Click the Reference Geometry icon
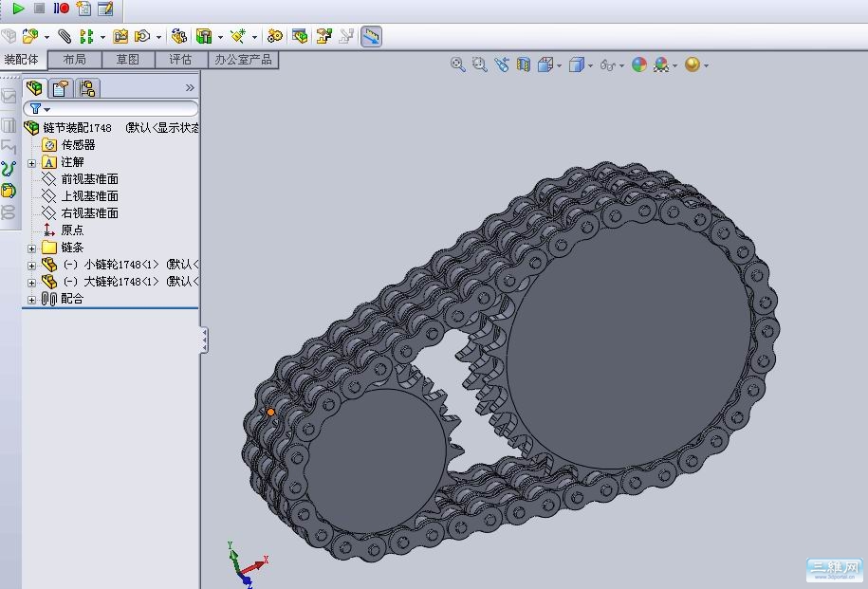The image size is (868, 589). pyautogui.click(x=238, y=37)
